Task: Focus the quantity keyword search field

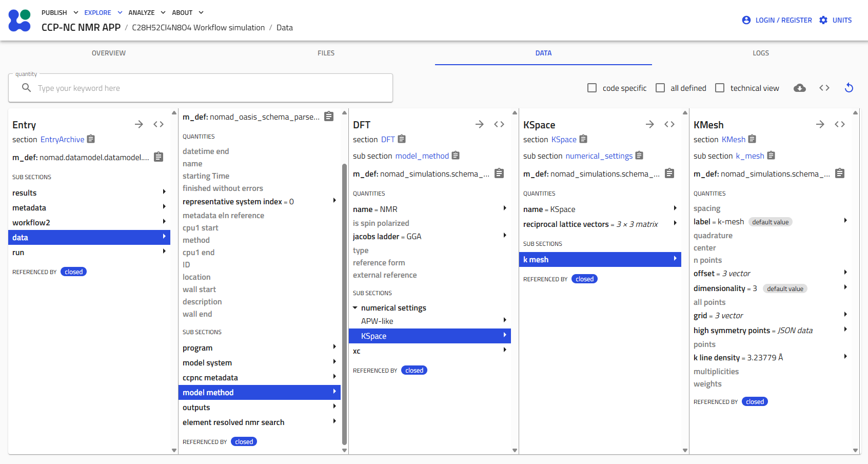Action: (201, 88)
